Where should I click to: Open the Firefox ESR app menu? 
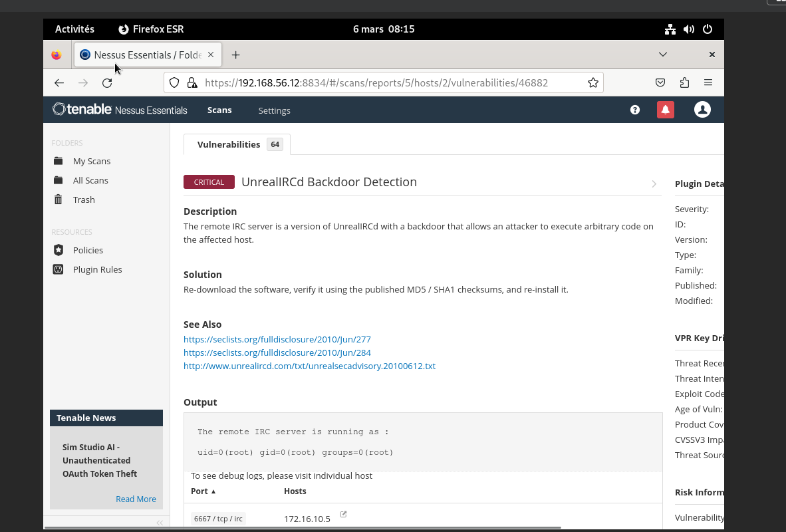pyautogui.click(x=151, y=29)
